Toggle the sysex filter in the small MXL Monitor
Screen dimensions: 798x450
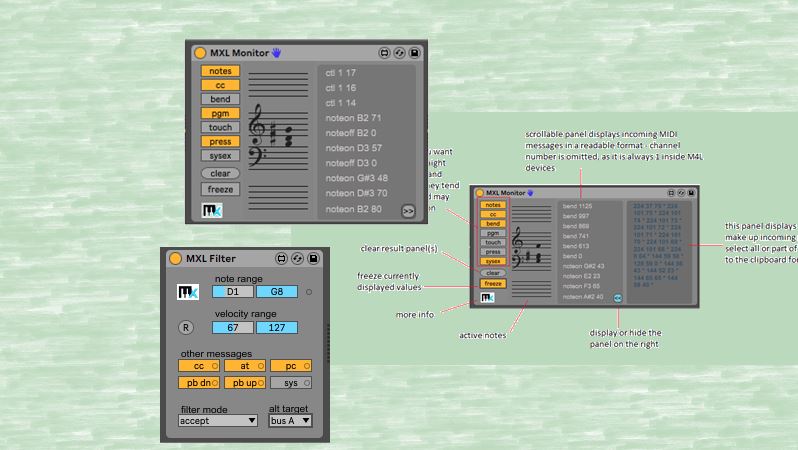(493, 261)
